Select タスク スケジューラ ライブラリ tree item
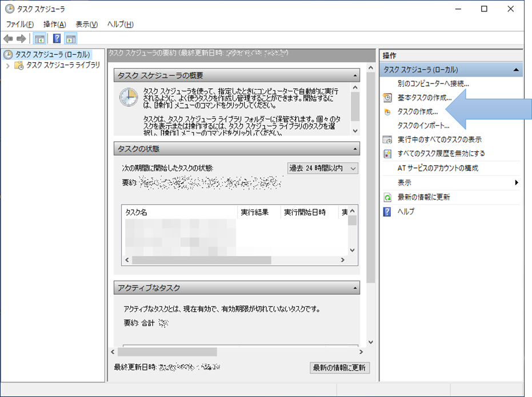This screenshot has width=532, height=397. click(x=63, y=65)
